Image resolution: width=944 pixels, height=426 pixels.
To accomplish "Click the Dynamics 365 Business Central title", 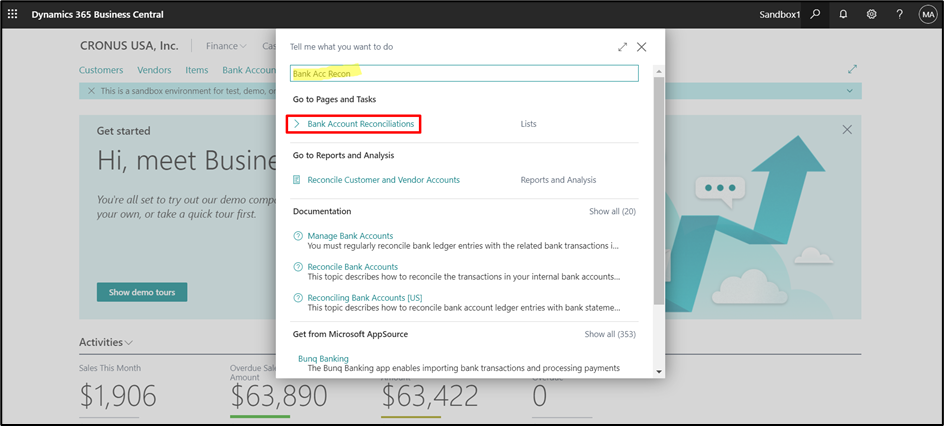I will (x=98, y=14).
